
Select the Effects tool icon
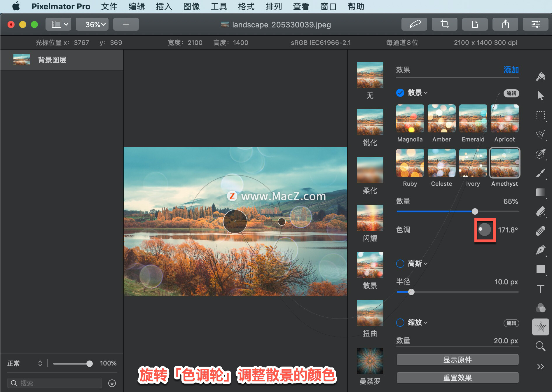541,327
